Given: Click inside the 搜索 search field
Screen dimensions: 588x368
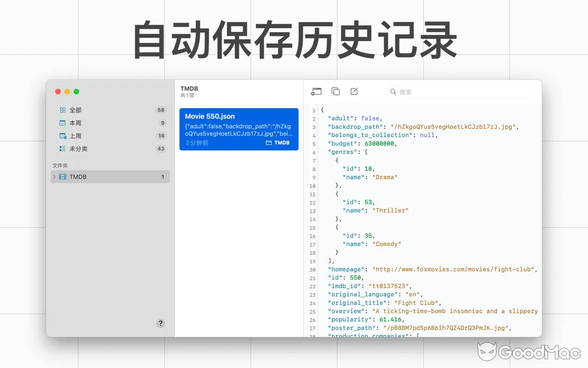Looking at the screenshot, I should point(459,92).
